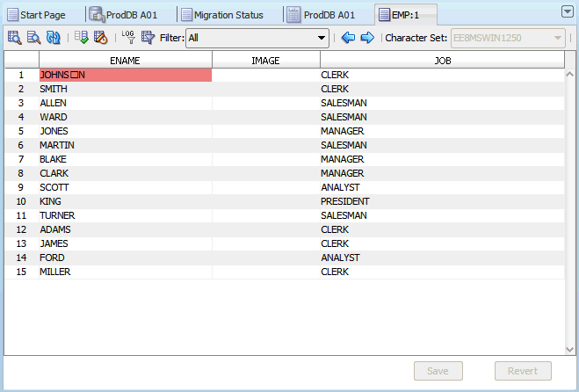Click the first table search icon in toolbar
This screenshot has width=579, height=392.
[x=15, y=38]
